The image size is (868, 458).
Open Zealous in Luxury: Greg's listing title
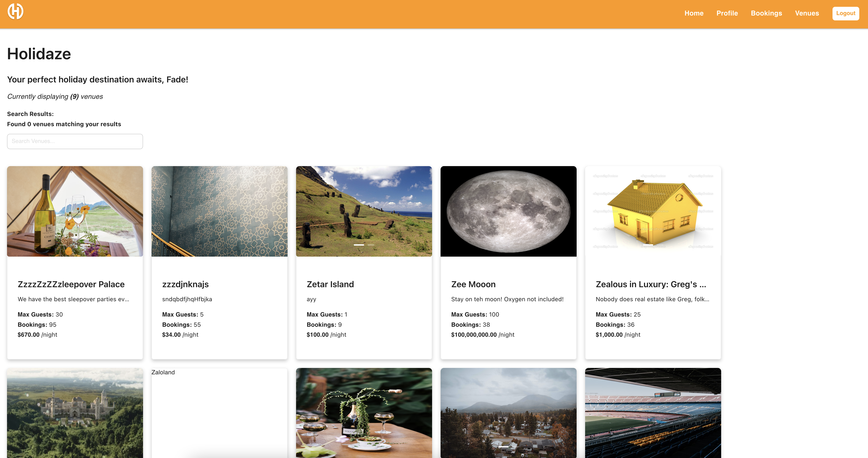(x=651, y=284)
